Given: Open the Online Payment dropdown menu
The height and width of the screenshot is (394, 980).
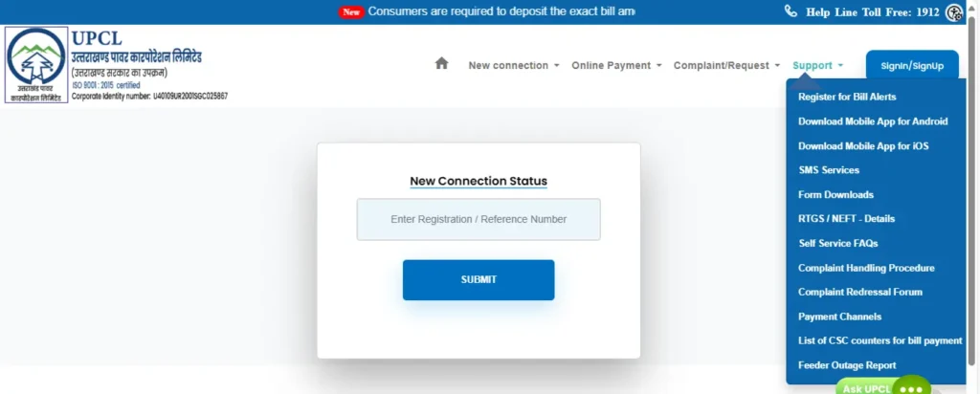Looking at the screenshot, I should point(616,66).
